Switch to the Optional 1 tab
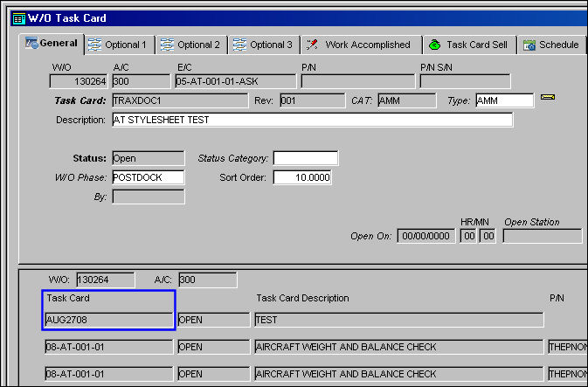 click(120, 45)
